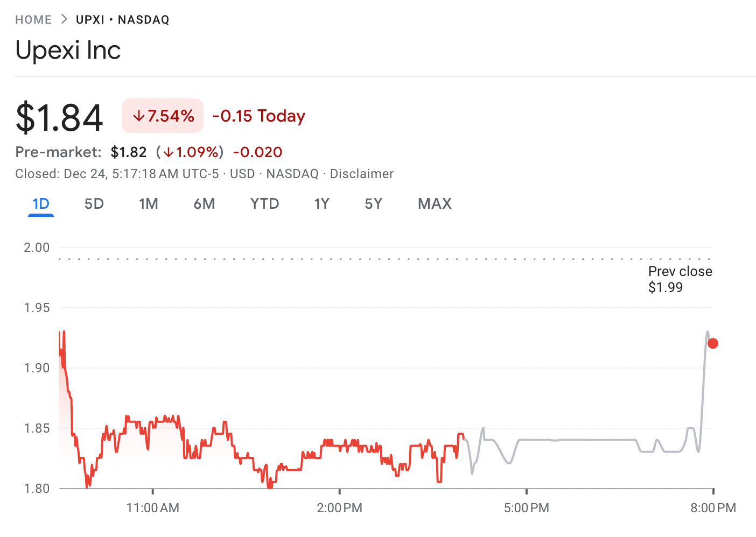Screen dimensions: 756x537
Task: Click the dotted previous close line
Action: pyautogui.click(x=377, y=257)
